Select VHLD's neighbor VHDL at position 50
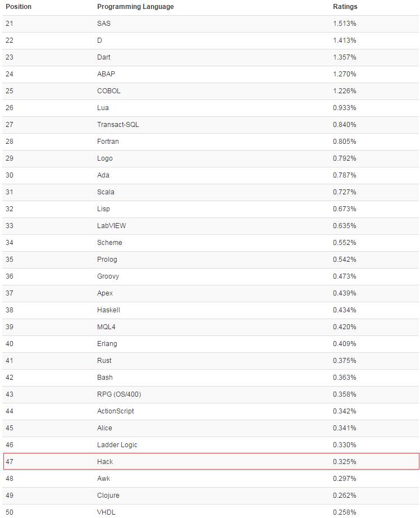 pos(107,512)
